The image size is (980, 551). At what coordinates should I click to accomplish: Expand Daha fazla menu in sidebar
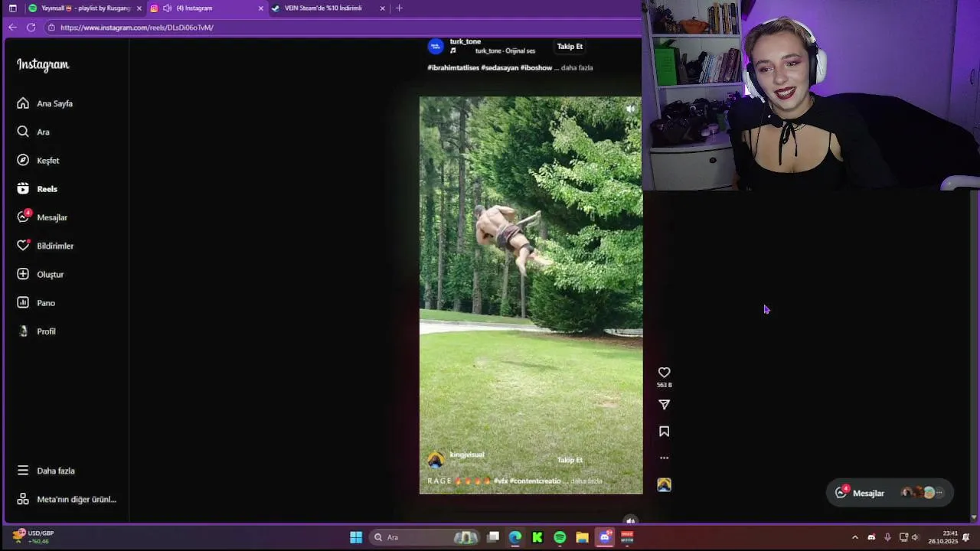(x=46, y=471)
